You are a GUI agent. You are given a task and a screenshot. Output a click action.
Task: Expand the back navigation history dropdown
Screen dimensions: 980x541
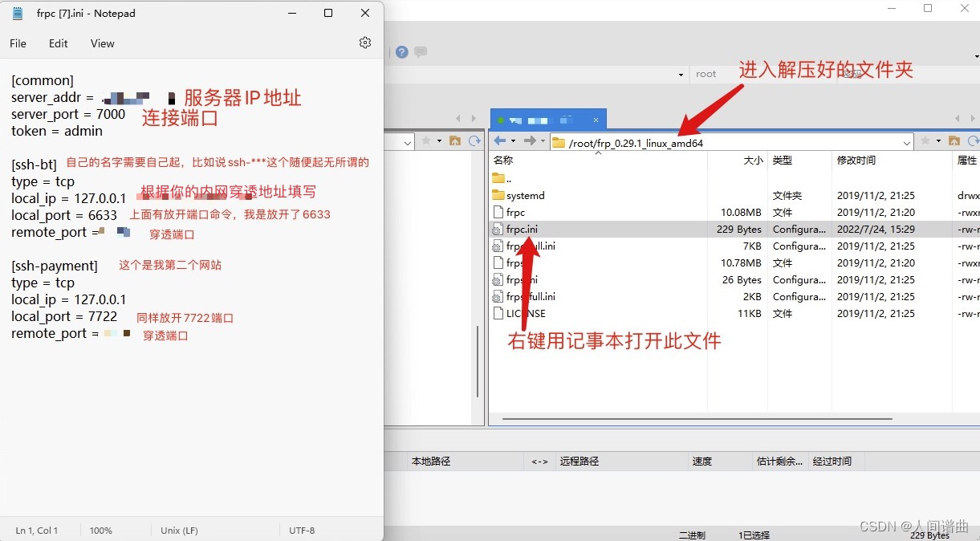[512, 142]
